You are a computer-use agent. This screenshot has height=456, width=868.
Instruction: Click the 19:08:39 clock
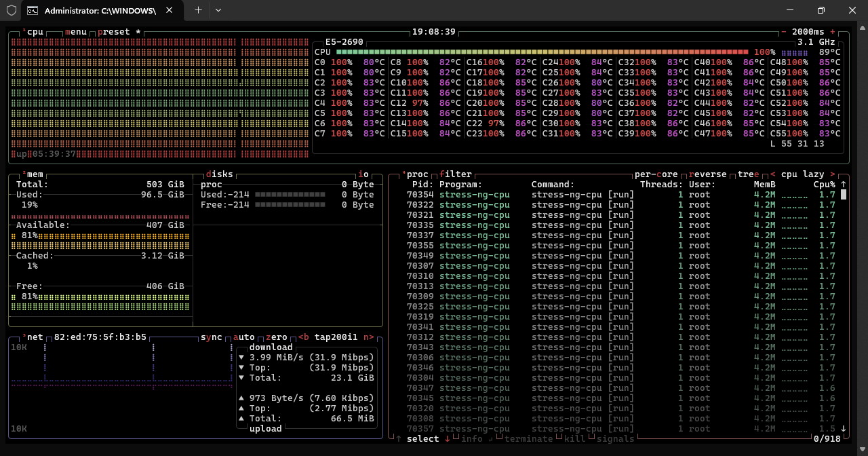[x=434, y=32]
